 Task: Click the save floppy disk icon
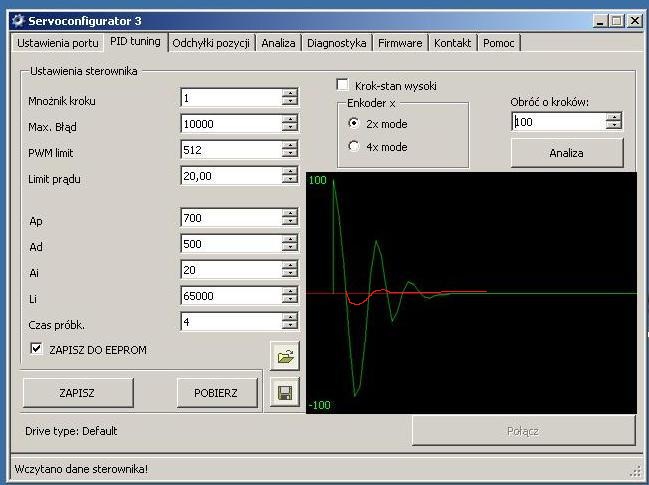pyautogui.click(x=285, y=392)
